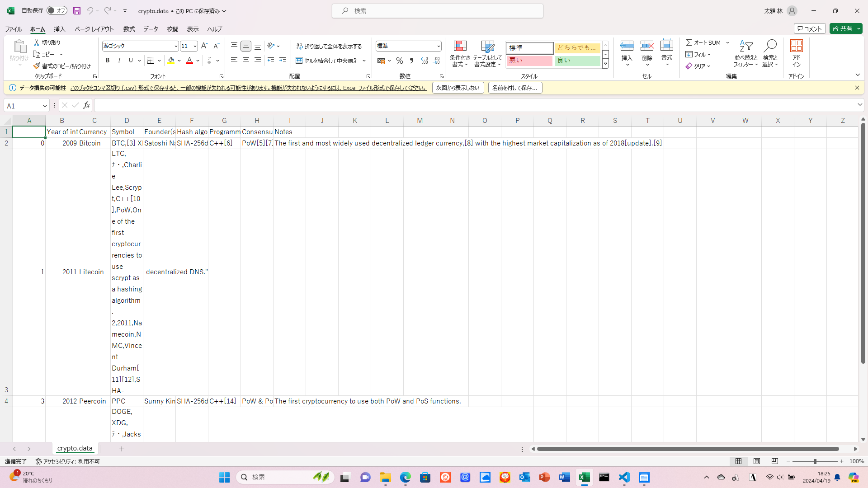Click the Format Painter brush icon
The width and height of the screenshot is (868, 488).
pos(37,66)
